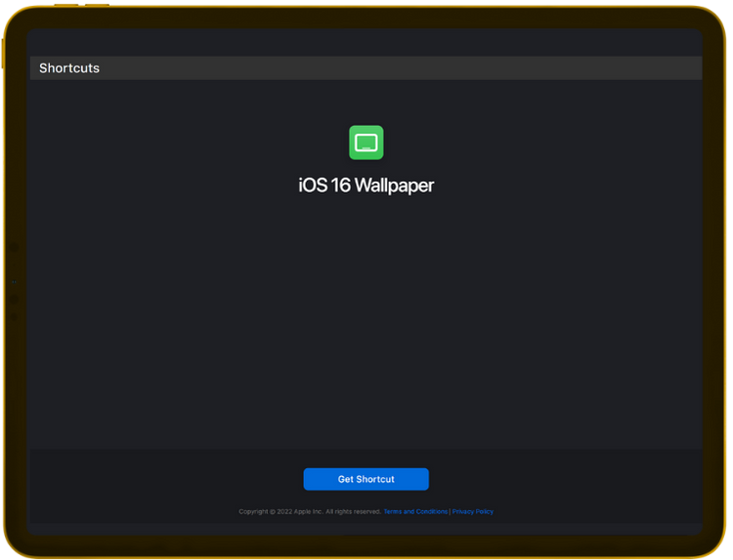The width and height of the screenshot is (733, 560).
Task: Click the Get Shortcut button
Action: point(366,479)
